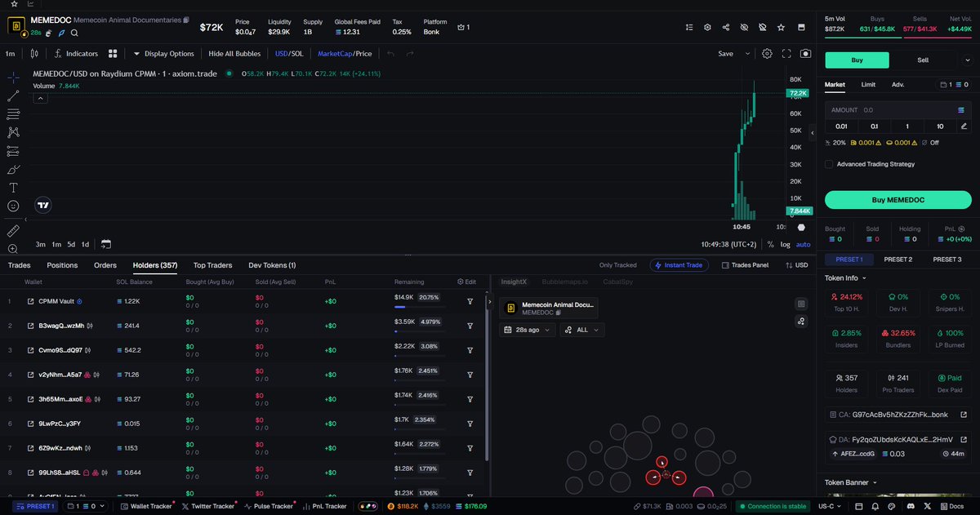Select the brush drawing tool
Image resolution: width=980 pixels, height=515 pixels.
[13, 170]
